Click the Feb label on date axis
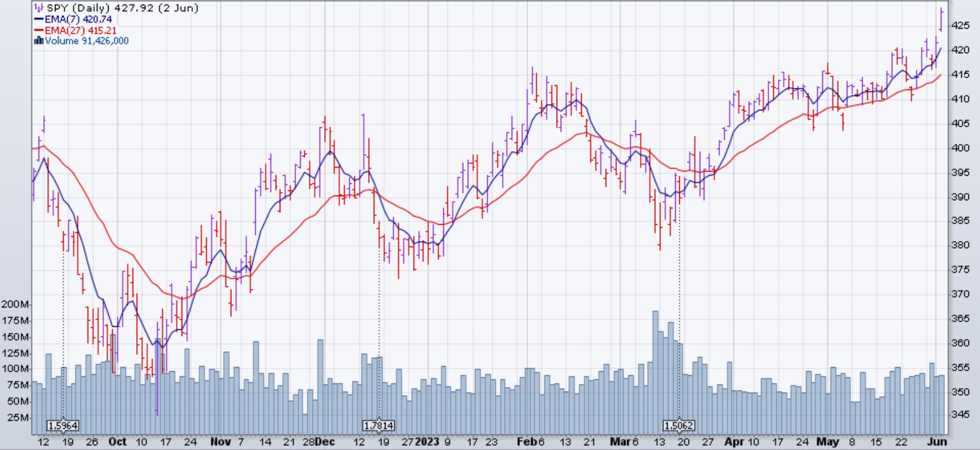The width and height of the screenshot is (980, 450). click(527, 442)
